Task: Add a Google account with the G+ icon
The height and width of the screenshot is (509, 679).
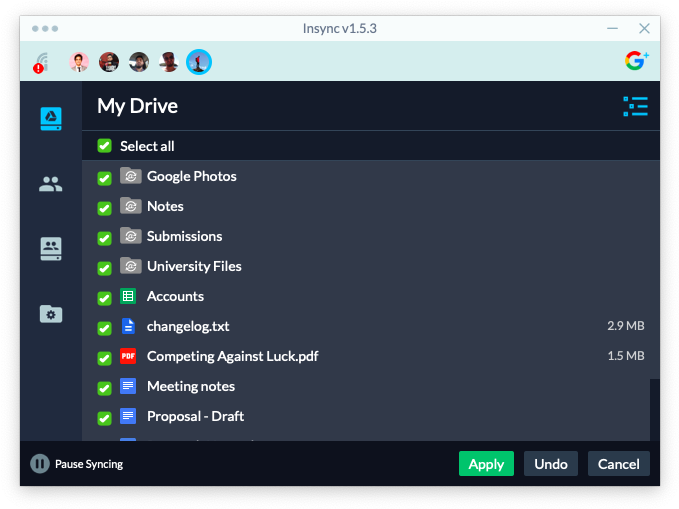Action: click(x=637, y=61)
